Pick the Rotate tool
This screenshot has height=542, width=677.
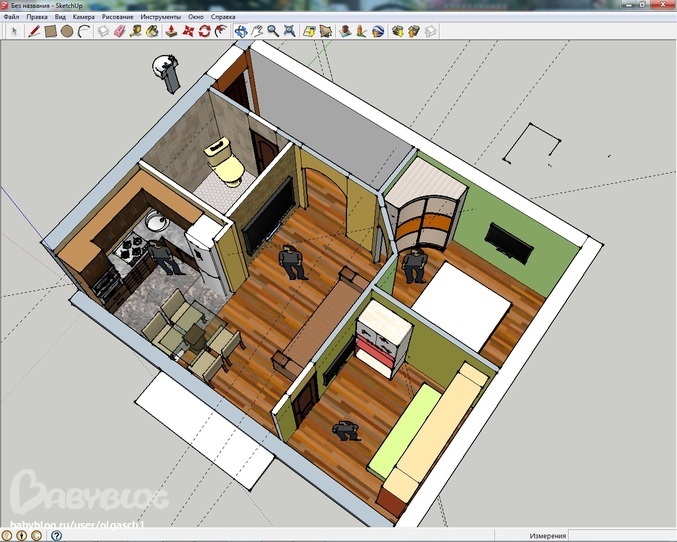(204, 31)
